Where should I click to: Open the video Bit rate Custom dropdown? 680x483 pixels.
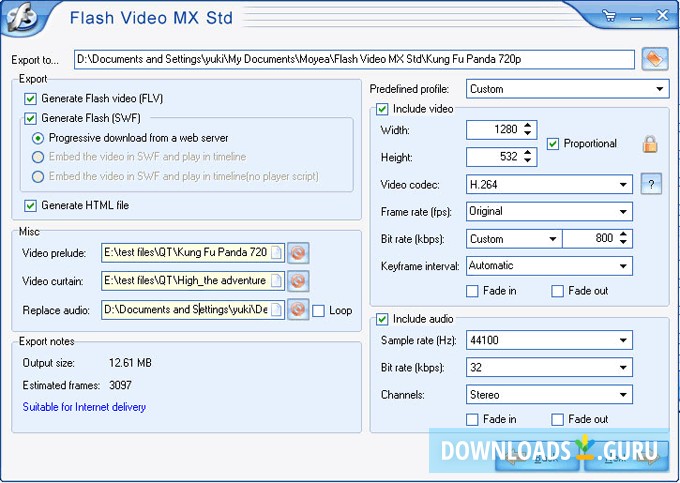click(x=514, y=239)
